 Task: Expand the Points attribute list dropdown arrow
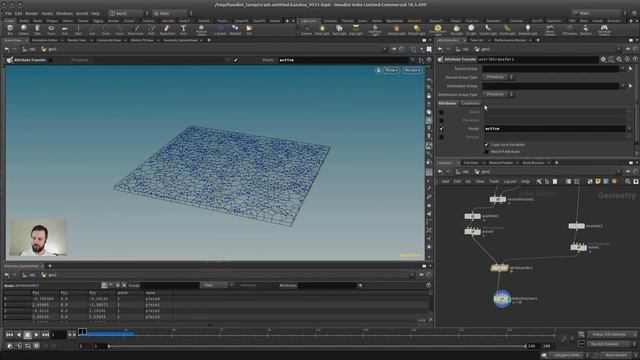click(629, 129)
